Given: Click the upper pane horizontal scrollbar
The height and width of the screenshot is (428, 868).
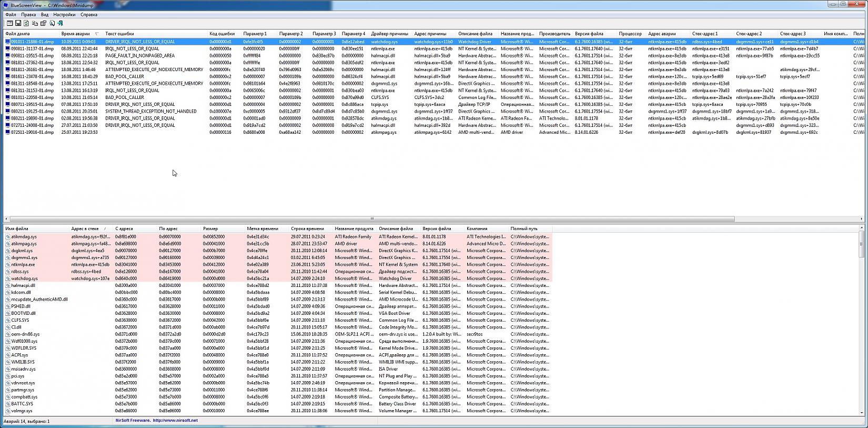Looking at the screenshot, I should coord(372,219).
